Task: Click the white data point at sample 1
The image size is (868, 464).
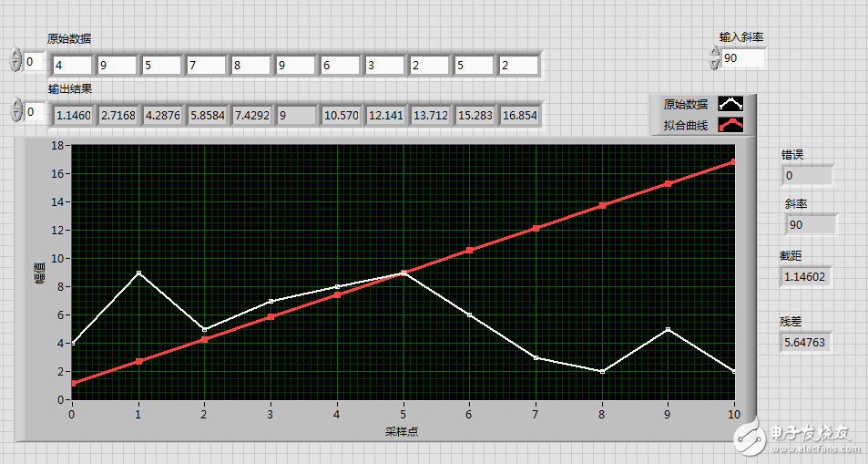Action: pos(138,273)
